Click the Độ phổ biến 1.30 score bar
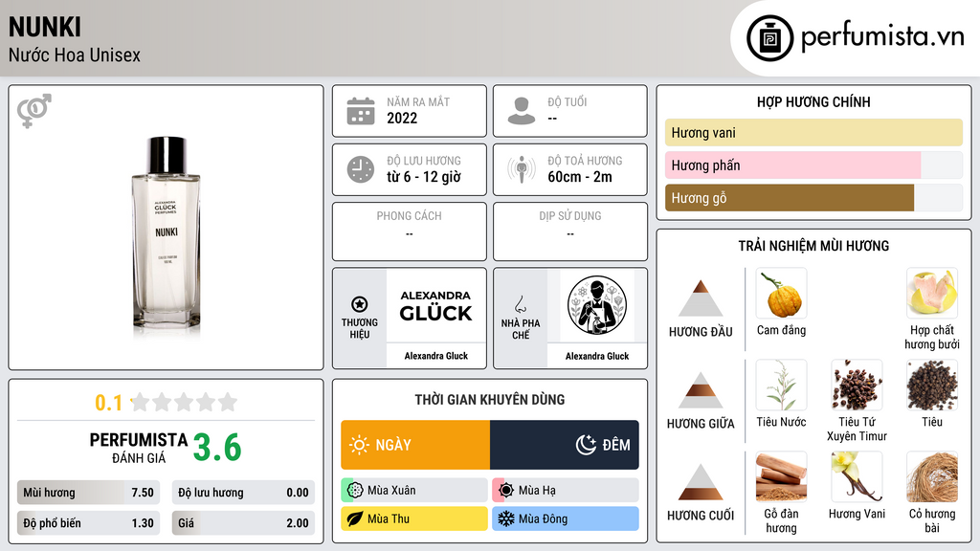 point(89,523)
